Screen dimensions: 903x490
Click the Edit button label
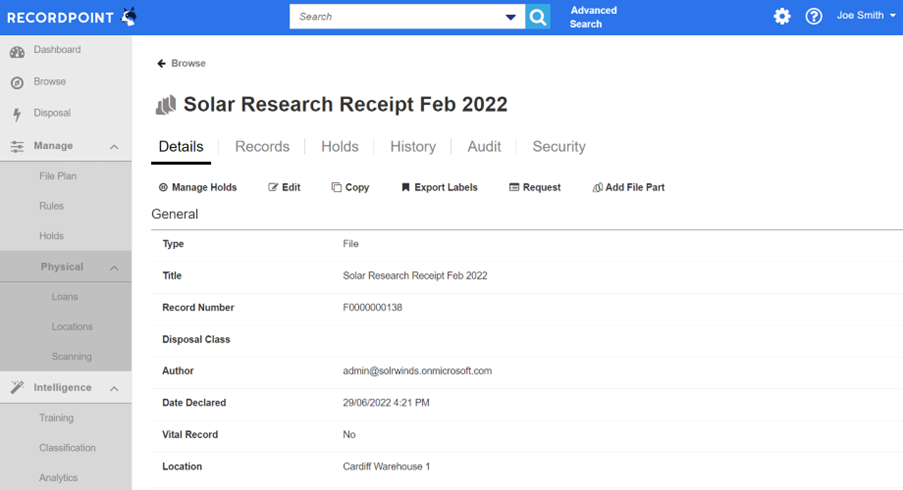(x=291, y=187)
